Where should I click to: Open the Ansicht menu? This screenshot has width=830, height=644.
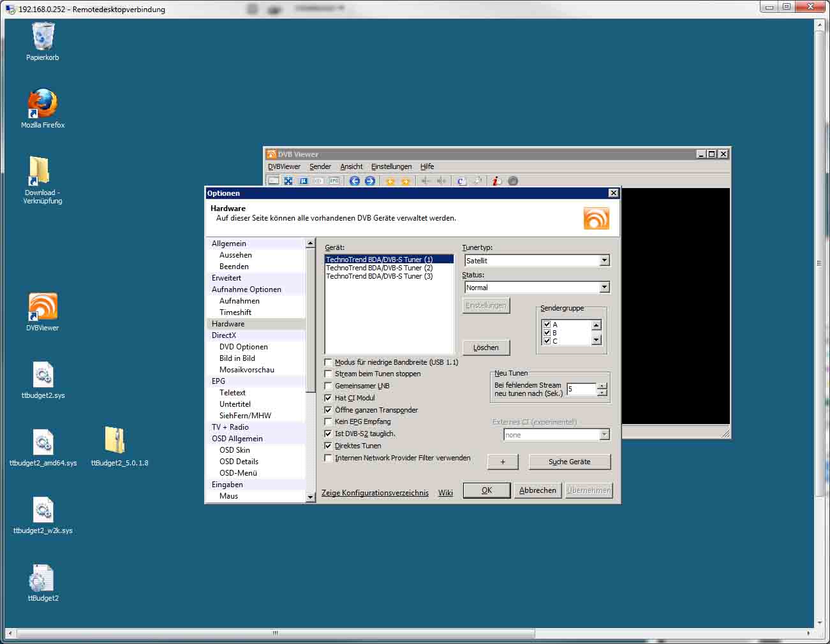351,166
